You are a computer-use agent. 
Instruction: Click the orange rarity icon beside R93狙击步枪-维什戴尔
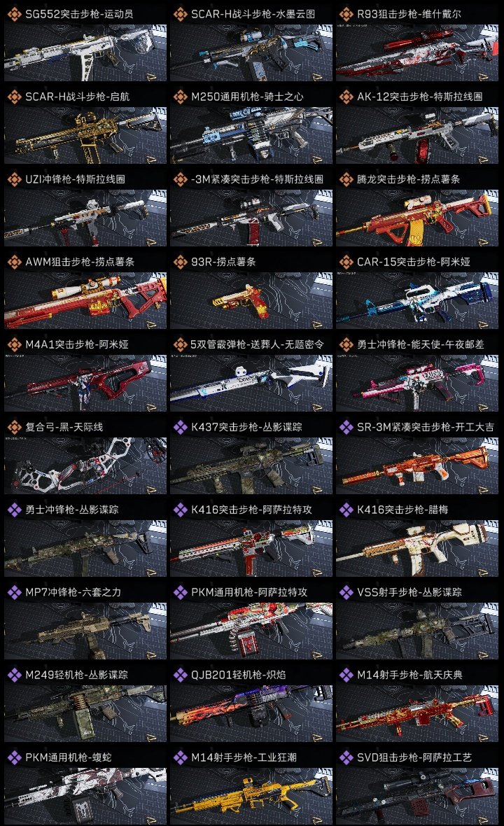tap(346, 14)
